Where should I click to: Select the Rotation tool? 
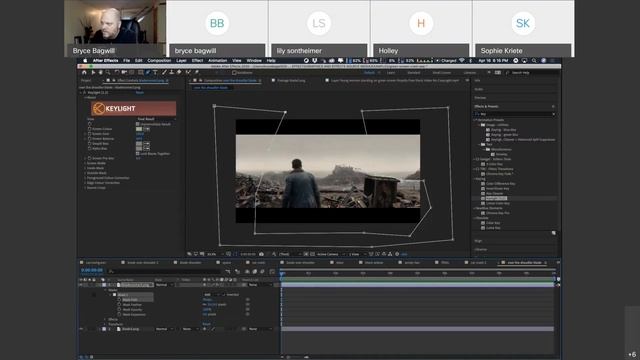coord(117,72)
